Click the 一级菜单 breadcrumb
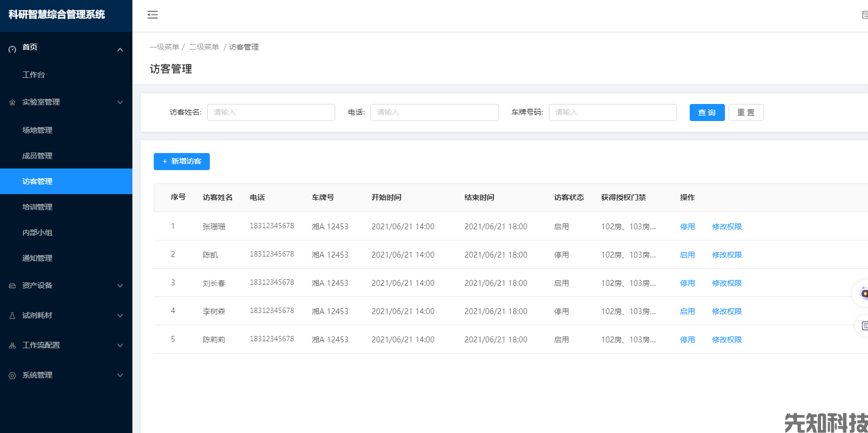This screenshot has height=433, width=868. (x=164, y=47)
